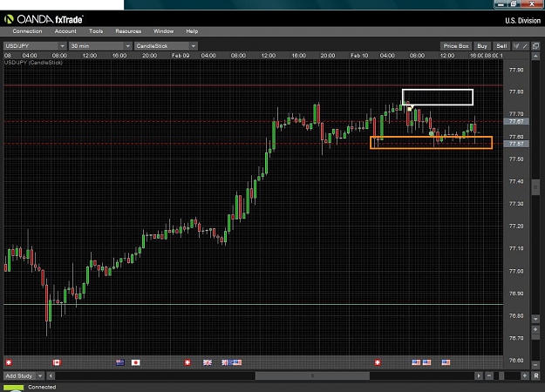Click the green connection status indicator

click(14, 388)
